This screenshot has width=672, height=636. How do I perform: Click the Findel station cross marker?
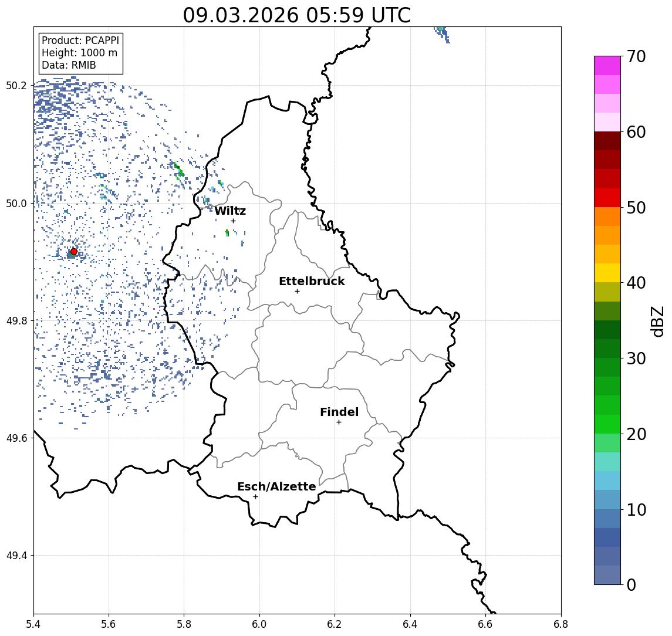pos(339,422)
